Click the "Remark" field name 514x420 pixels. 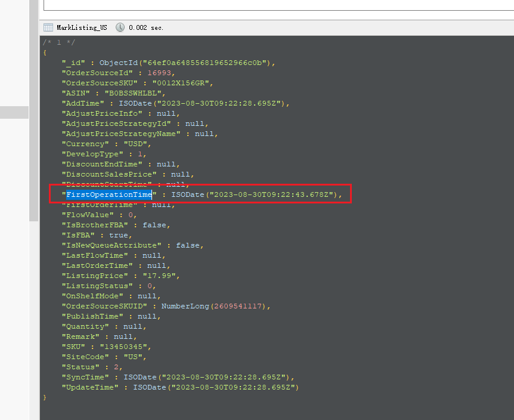[80, 336]
